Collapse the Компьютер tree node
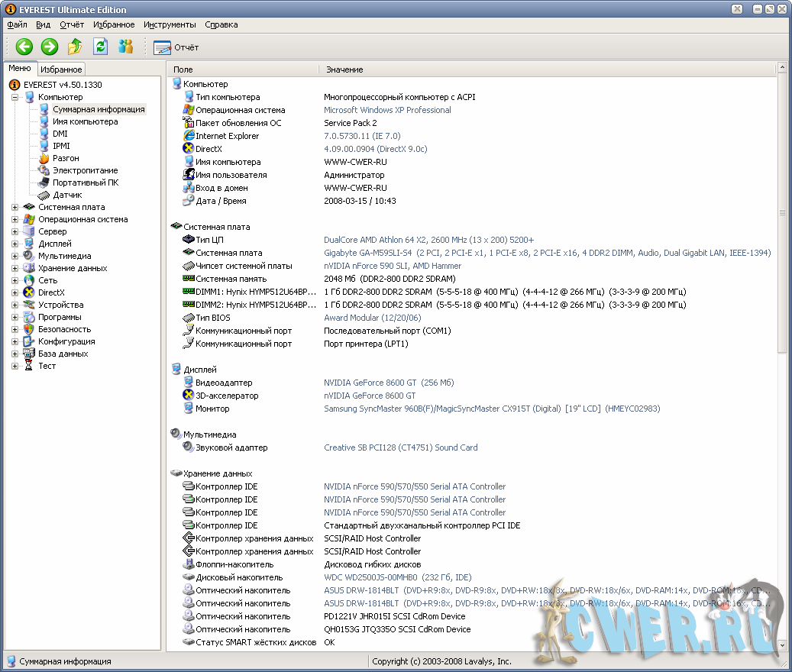The height and width of the screenshot is (672, 792). click(x=15, y=97)
